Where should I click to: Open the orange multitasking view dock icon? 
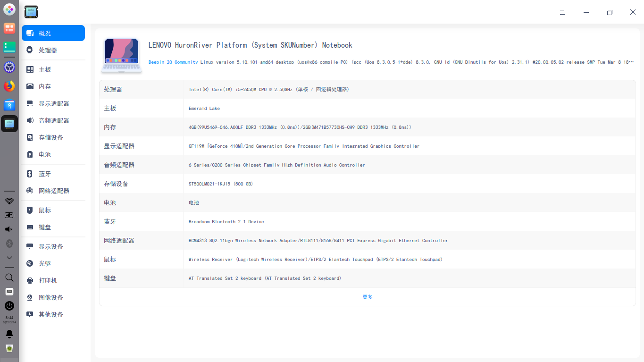[x=9, y=28]
